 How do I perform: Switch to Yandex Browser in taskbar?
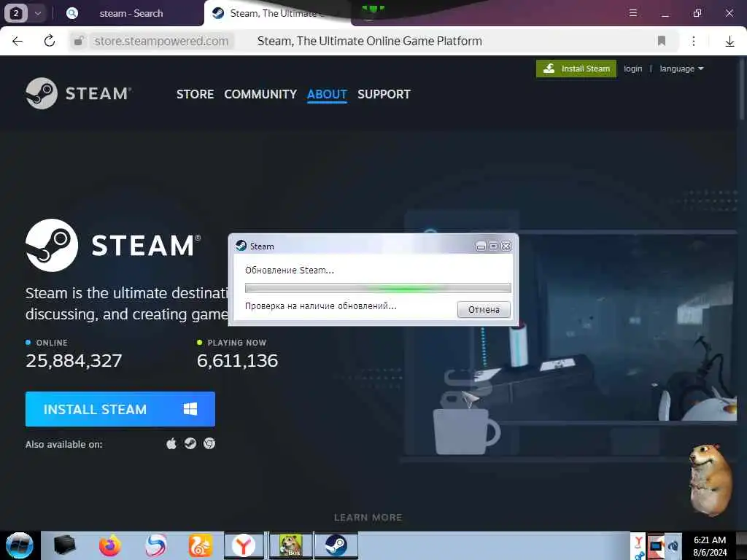[x=244, y=545]
